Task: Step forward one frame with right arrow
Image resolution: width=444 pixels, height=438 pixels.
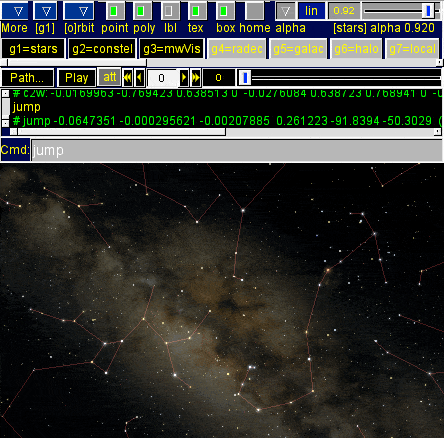Action: pos(184,78)
